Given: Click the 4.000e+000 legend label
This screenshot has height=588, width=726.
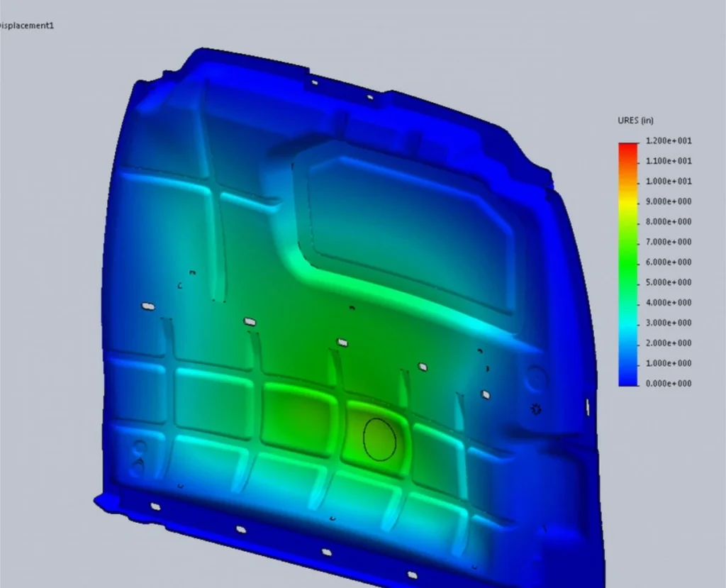Looking at the screenshot, I should 669,303.
